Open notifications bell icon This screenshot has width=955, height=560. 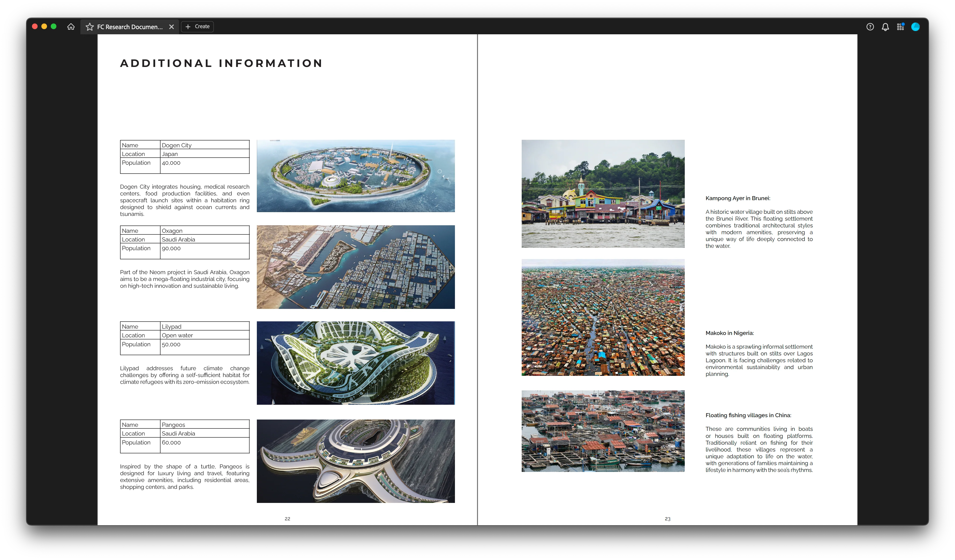885,27
